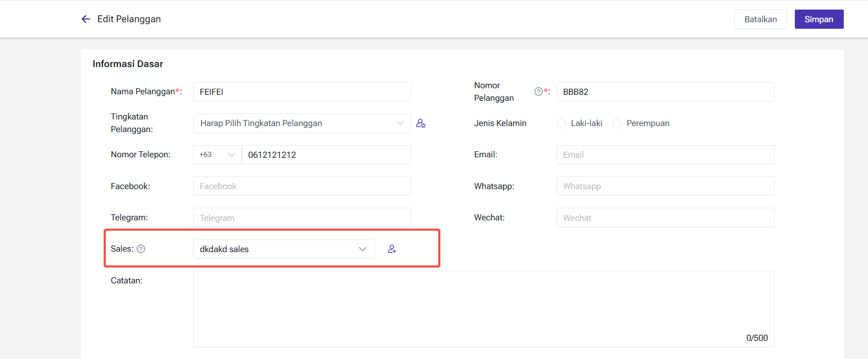Open the Tingkatan Pelanggan dropdown
868x359 pixels.
pyautogui.click(x=302, y=123)
